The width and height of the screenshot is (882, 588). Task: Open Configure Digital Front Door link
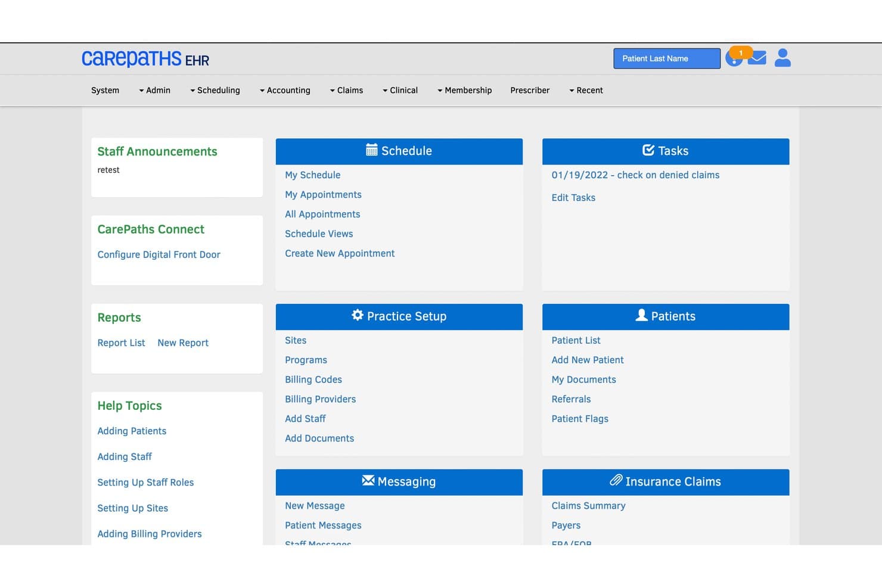pyautogui.click(x=159, y=255)
